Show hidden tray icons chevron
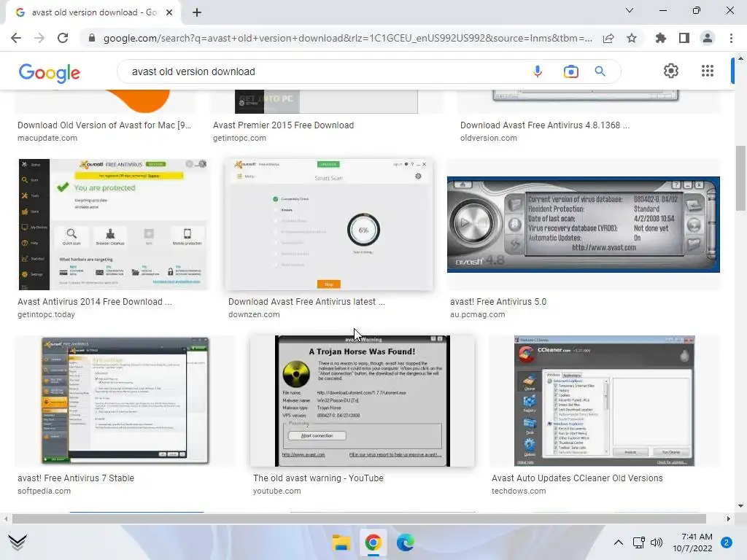Image resolution: width=747 pixels, height=560 pixels. [618, 542]
